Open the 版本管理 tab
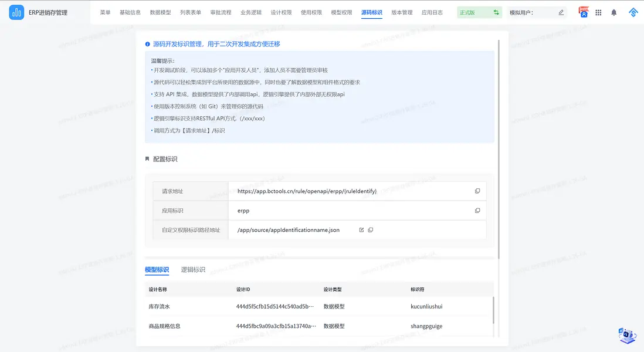Viewport: 644px width, 352px height. pyautogui.click(x=402, y=12)
